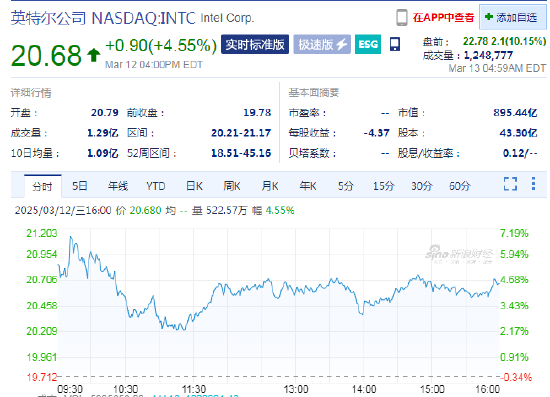The image size is (550, 397).
Task: Click the 市值 value 895.44亿
Action: pos(515,113)
